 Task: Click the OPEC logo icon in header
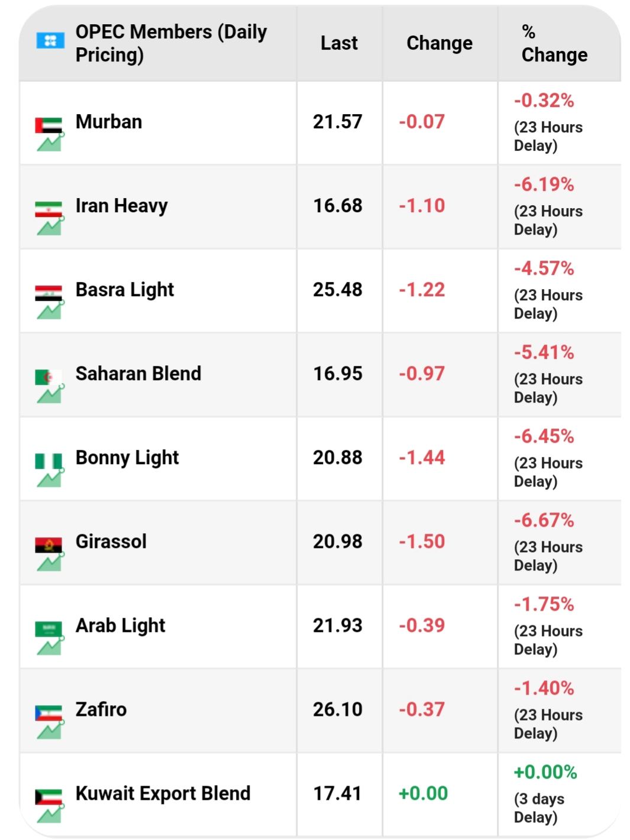[x=50, y=41]
